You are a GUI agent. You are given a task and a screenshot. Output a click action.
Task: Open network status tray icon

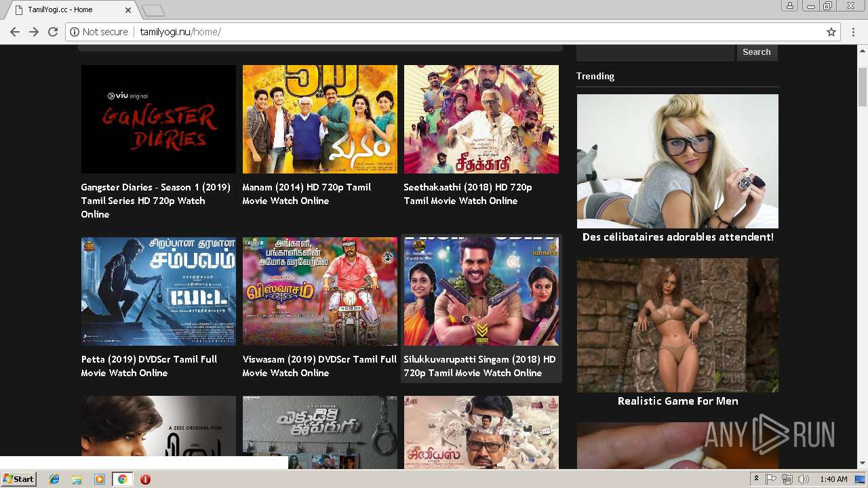[787, 479]
